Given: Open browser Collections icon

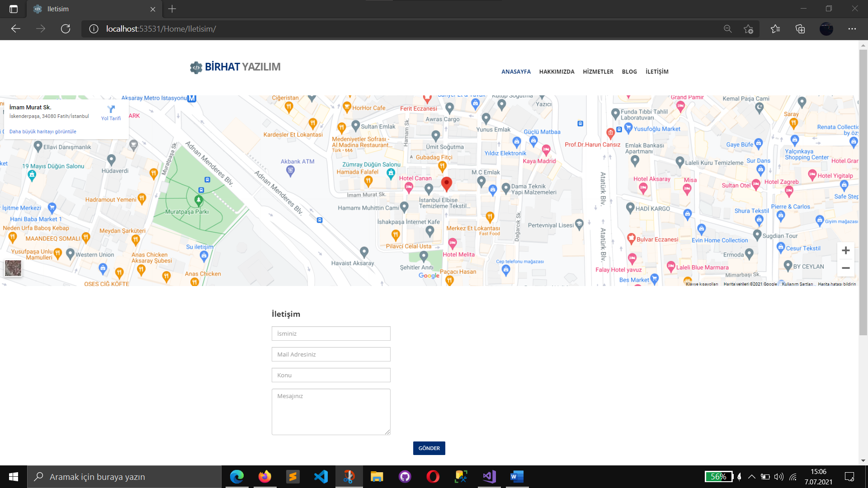Looking at the screenshot, I should tap(800, 29).
